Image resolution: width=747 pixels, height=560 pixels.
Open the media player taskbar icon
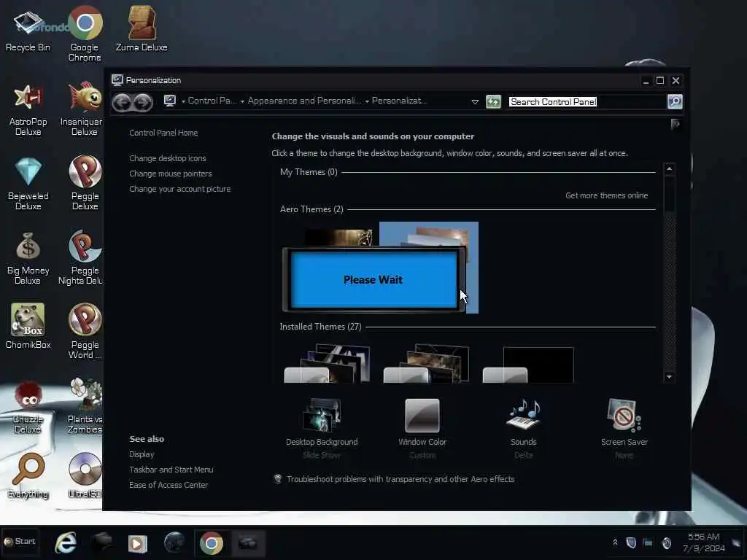(x=138, y=543)
